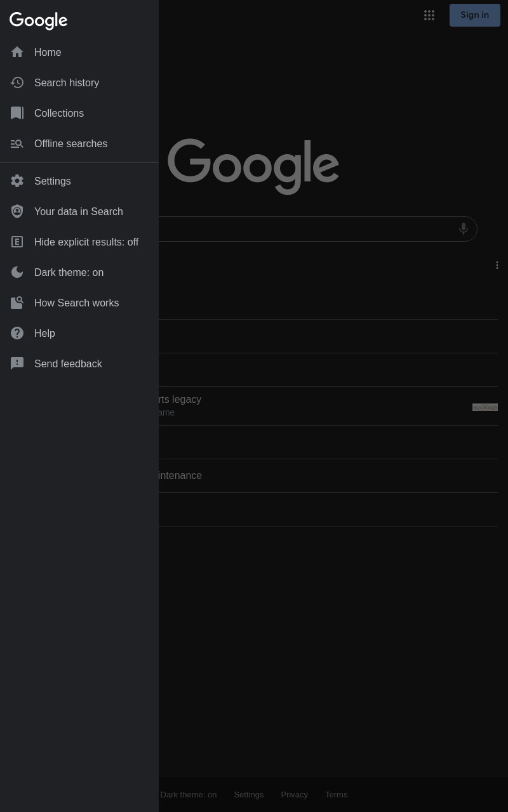Open Search history clock icon
508x812 pixels.
coord(17,82)
